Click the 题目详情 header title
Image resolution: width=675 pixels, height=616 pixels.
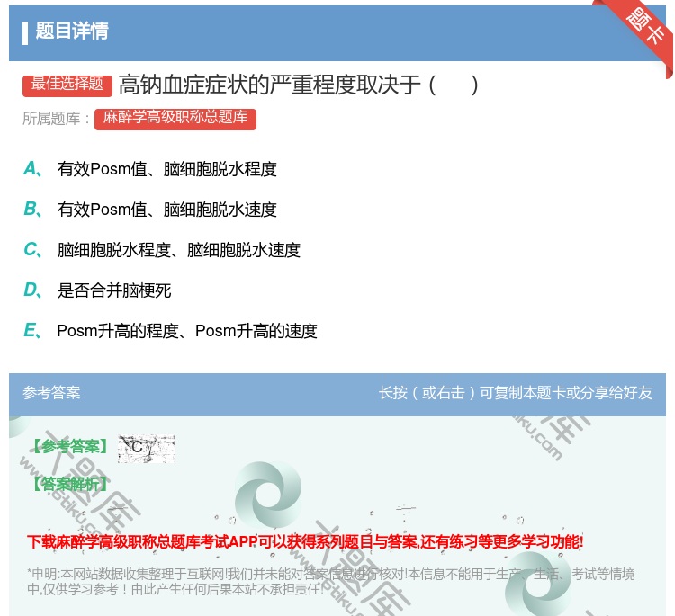[x=72, y=31]
